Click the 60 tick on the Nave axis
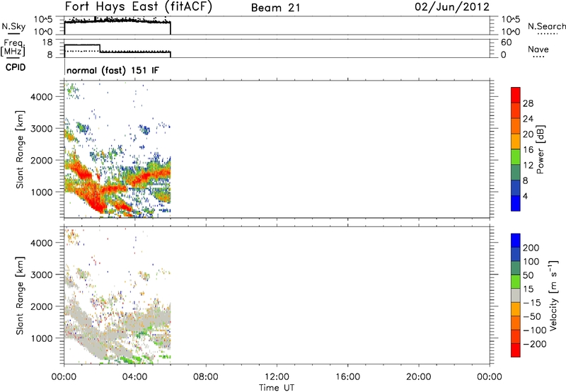 506,42
